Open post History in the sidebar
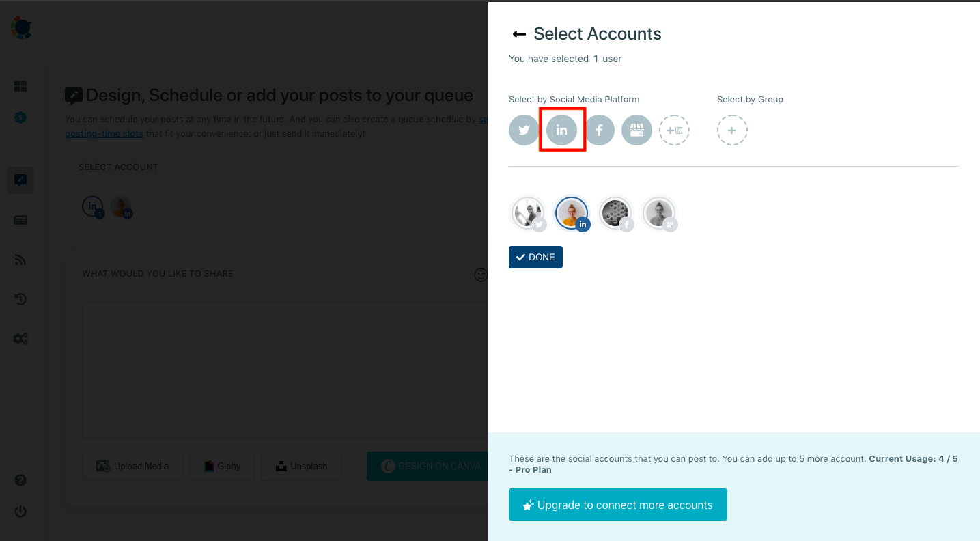The height and width of the screenshot is (541, 980). coord(20,299)
